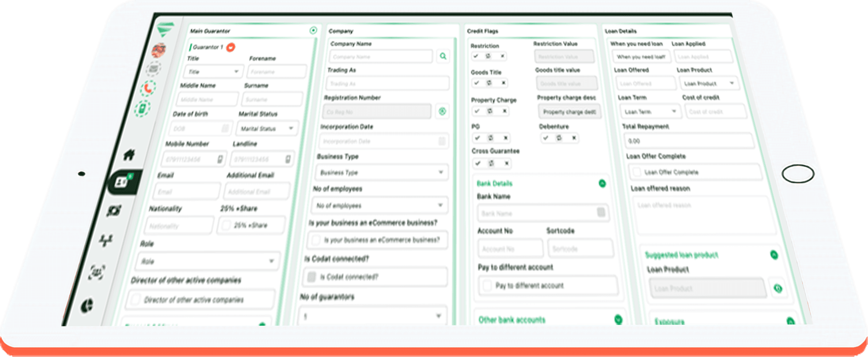Open the contact card sidebar icon
The height and width of the screenshot is (357, 868).
pos(122,182)
